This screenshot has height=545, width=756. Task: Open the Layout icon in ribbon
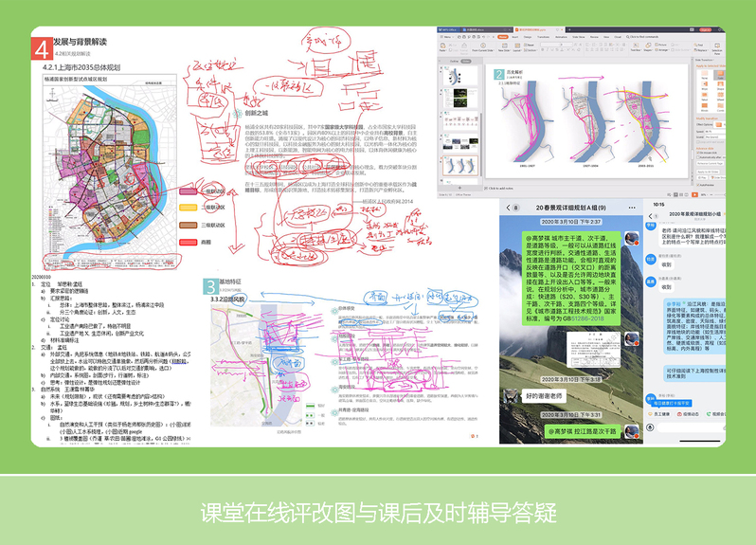[517, 46]
